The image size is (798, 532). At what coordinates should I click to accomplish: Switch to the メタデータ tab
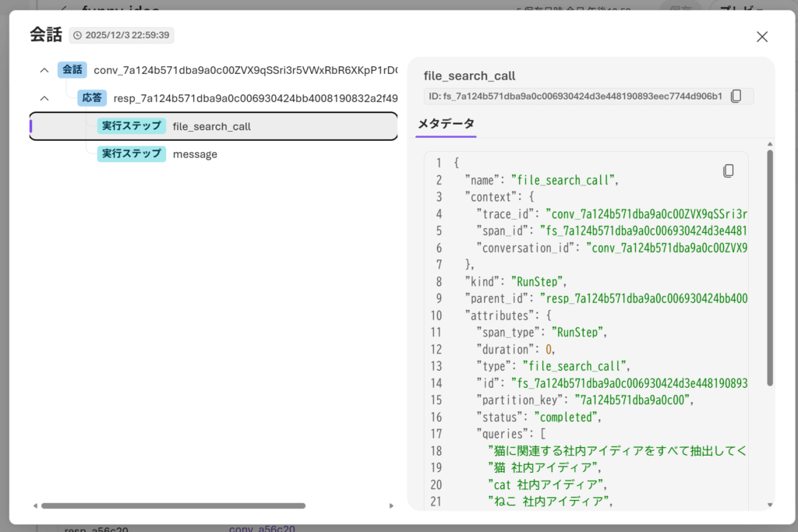446,124
